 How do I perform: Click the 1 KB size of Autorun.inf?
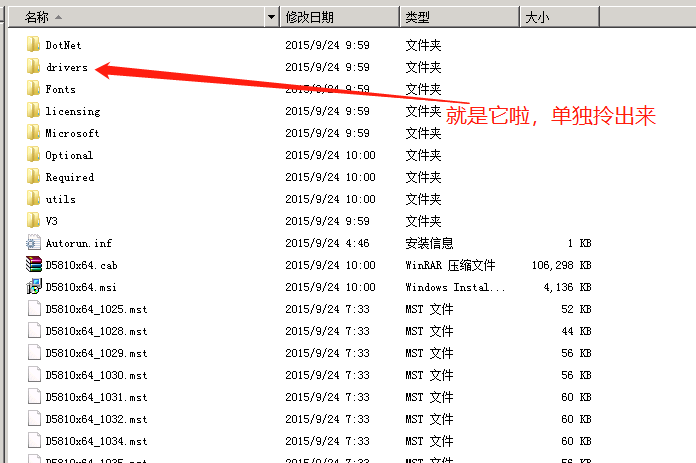579,243
